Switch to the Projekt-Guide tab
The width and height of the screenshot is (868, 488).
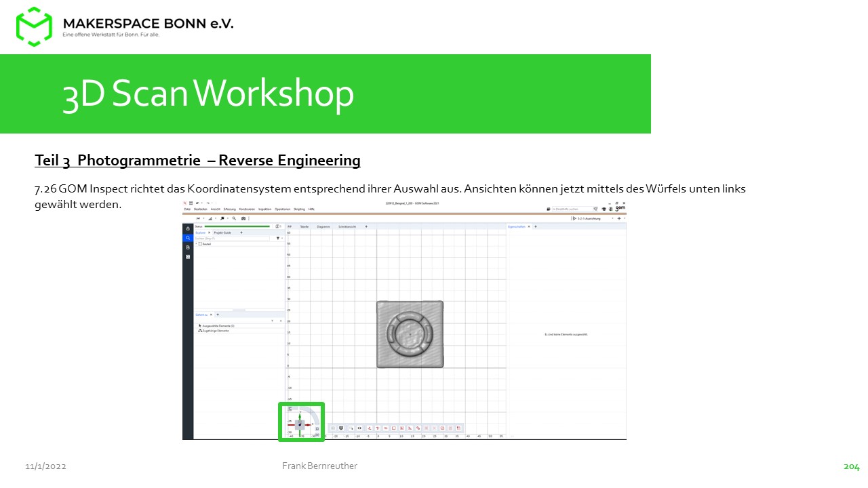coord(222,232)
